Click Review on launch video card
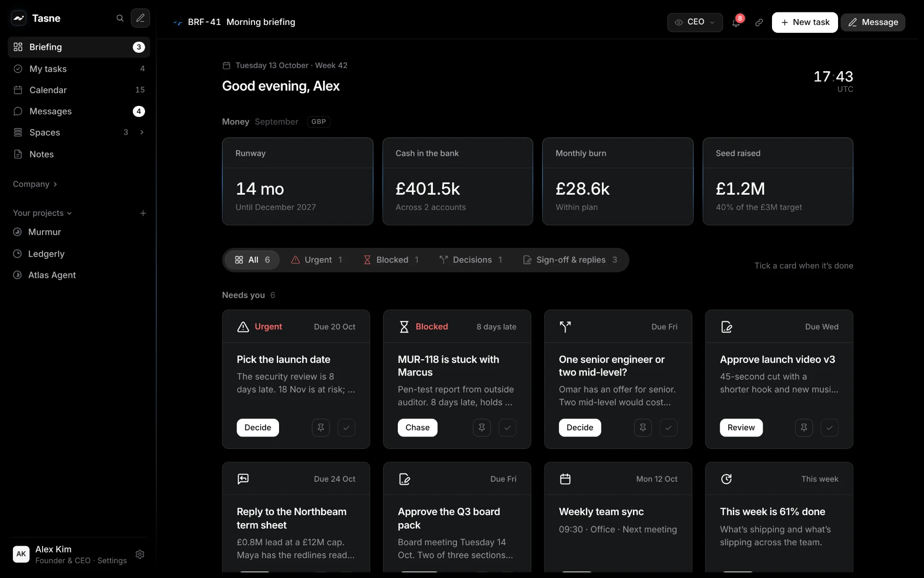This screenshot has height=578, width=924. [x=741, y=428]
